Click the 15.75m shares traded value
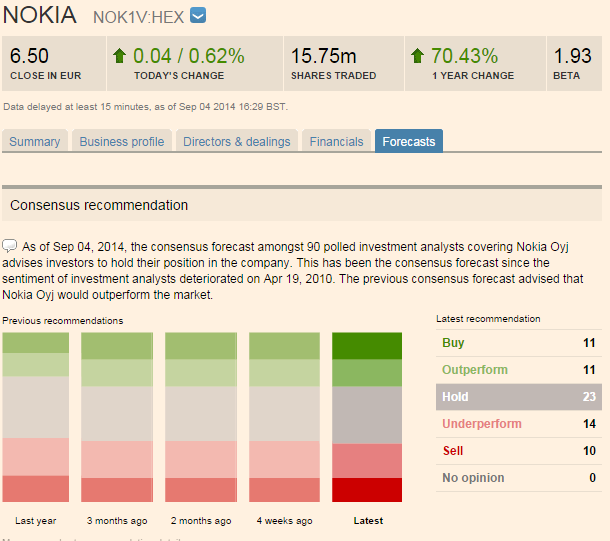 pos(324,56)
